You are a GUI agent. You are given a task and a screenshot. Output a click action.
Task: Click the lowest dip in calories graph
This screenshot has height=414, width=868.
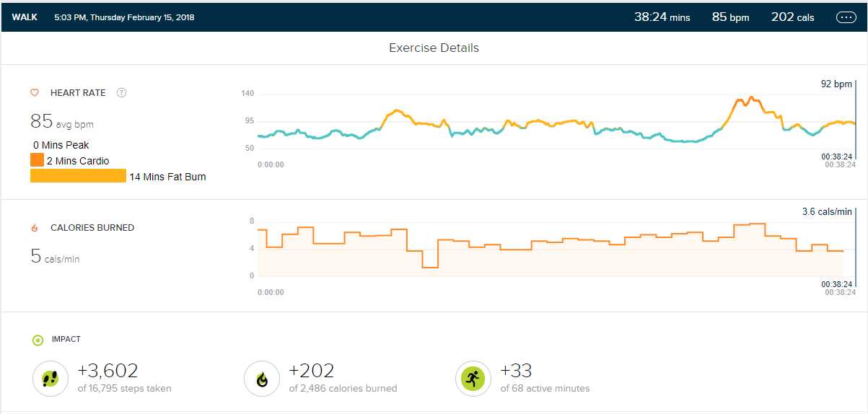[x=430, y=267]
